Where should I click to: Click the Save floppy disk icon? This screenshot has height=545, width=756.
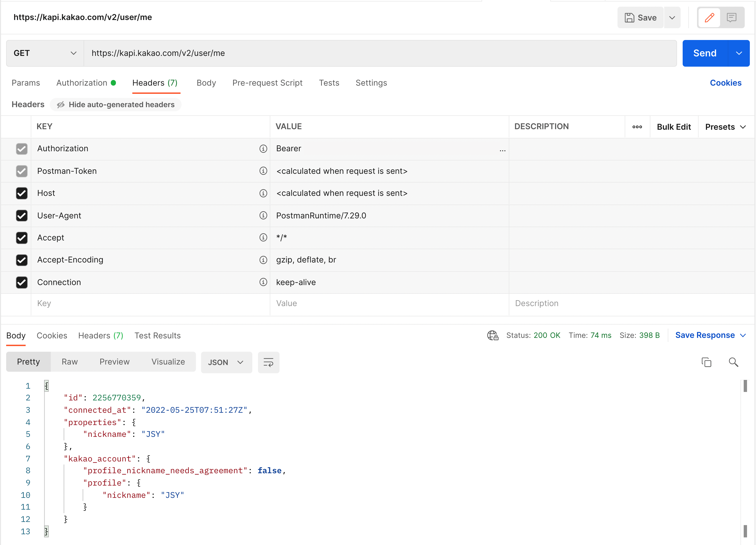(629, 18)
